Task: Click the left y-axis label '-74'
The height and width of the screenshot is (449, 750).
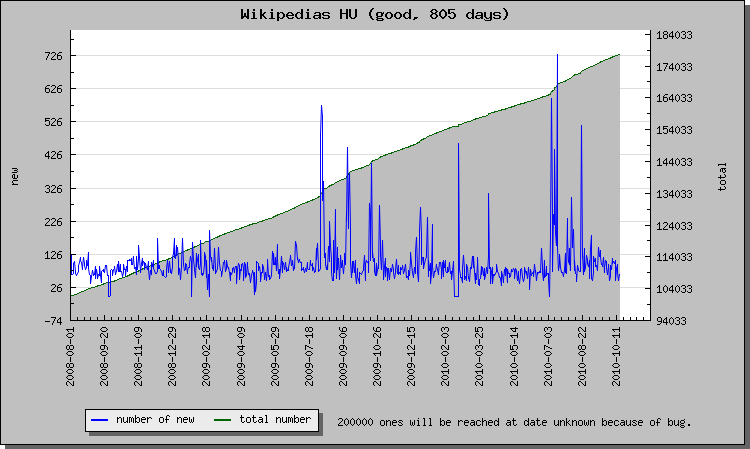Action: [54, 321]
